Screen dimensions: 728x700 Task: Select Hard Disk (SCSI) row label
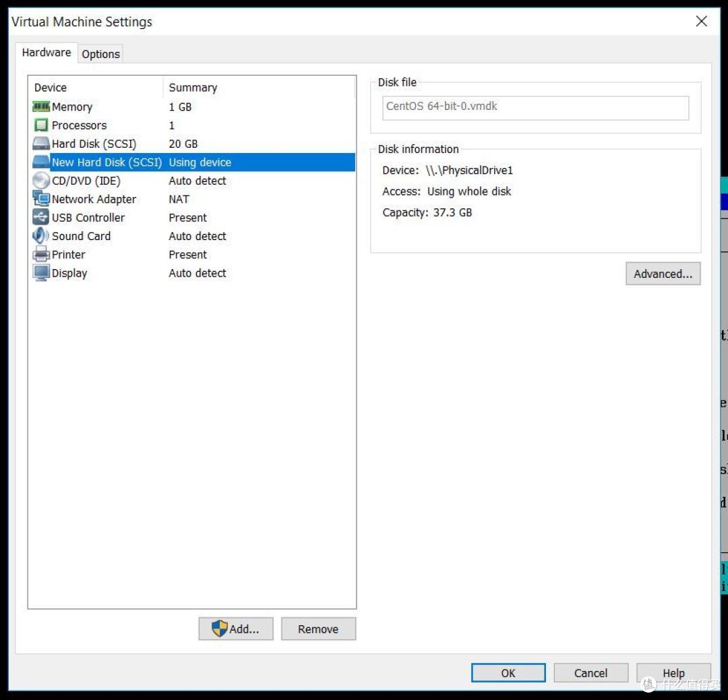[x=94, y=144]
